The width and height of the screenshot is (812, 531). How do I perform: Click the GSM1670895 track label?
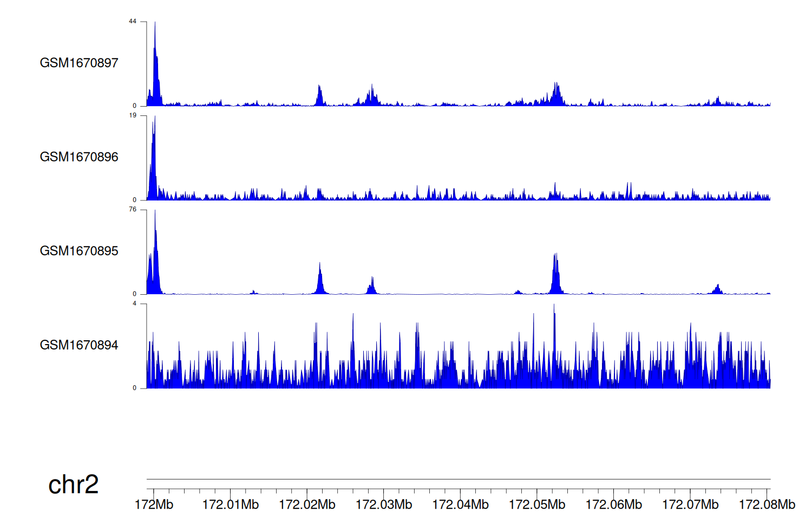tap(79, 251)
